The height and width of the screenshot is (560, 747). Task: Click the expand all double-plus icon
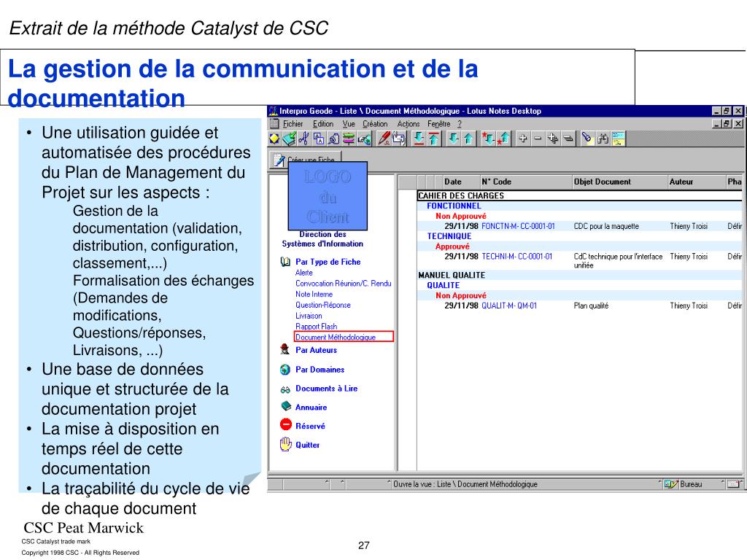[x=553, y=139]
